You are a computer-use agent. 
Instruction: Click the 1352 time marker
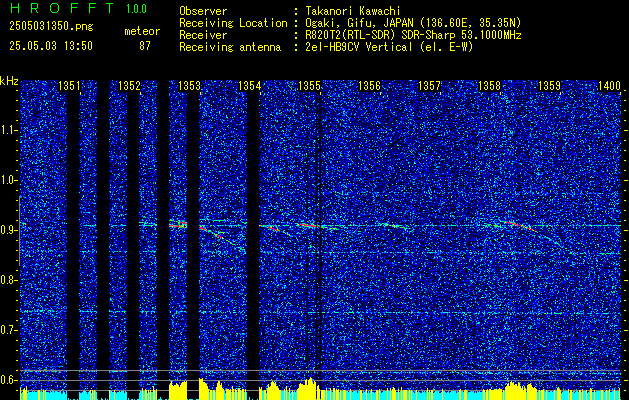[129, 86]
